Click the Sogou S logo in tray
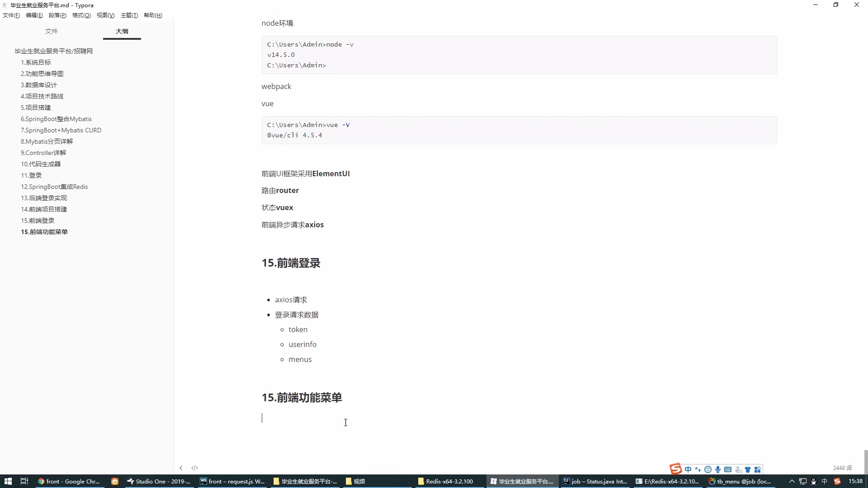 tap(675, 469)
